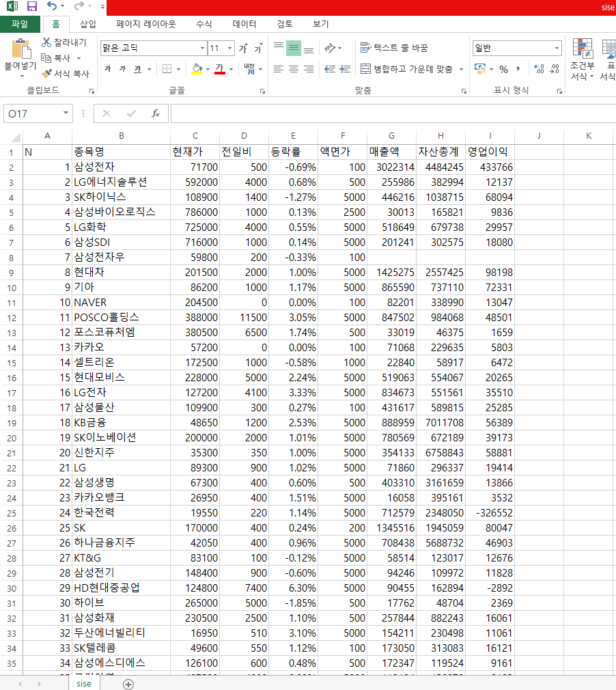The height and width of the screenshot is (690, 616).
Task: Click the decrease indent icon
Action: [330, 68]
